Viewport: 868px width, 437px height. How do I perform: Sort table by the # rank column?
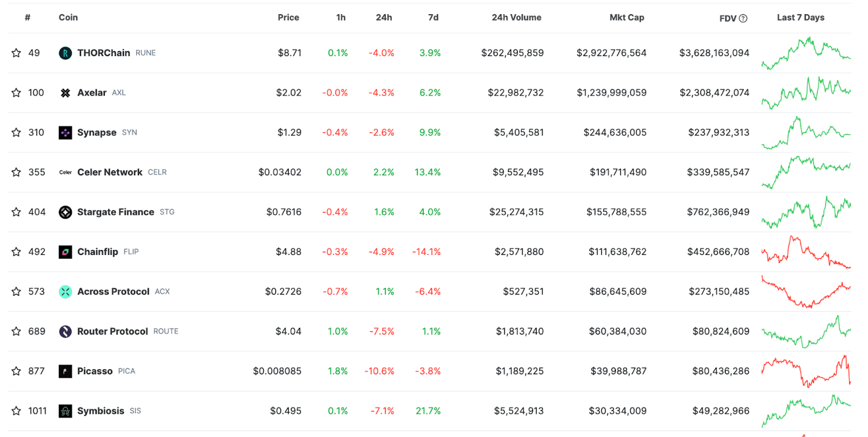coord(27,17)
